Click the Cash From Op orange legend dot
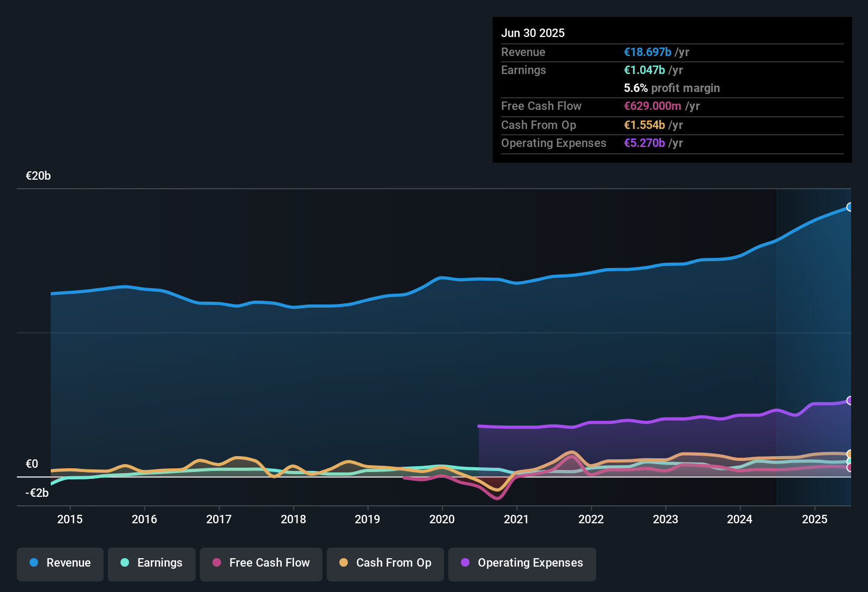 (344, 563)
